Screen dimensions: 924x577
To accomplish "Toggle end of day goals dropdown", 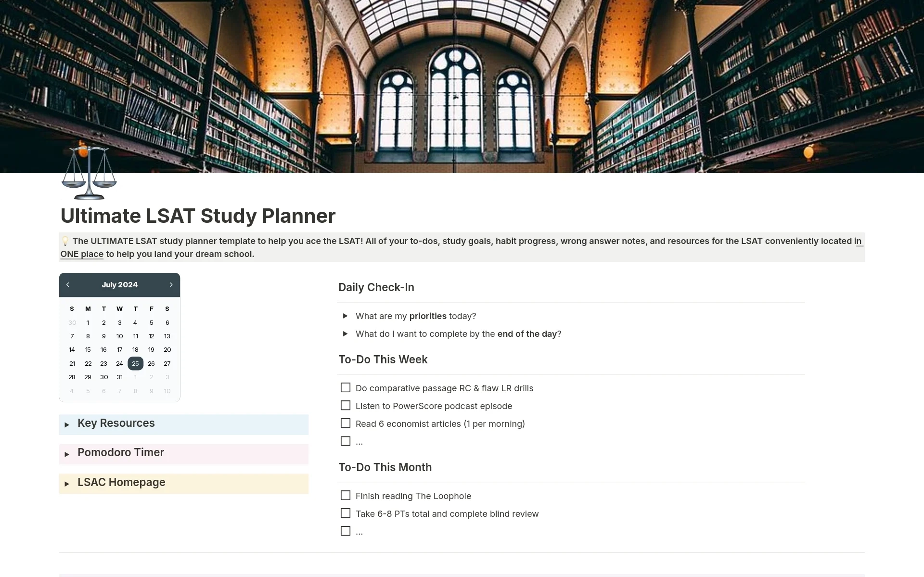I will click(x=346, y=333).
